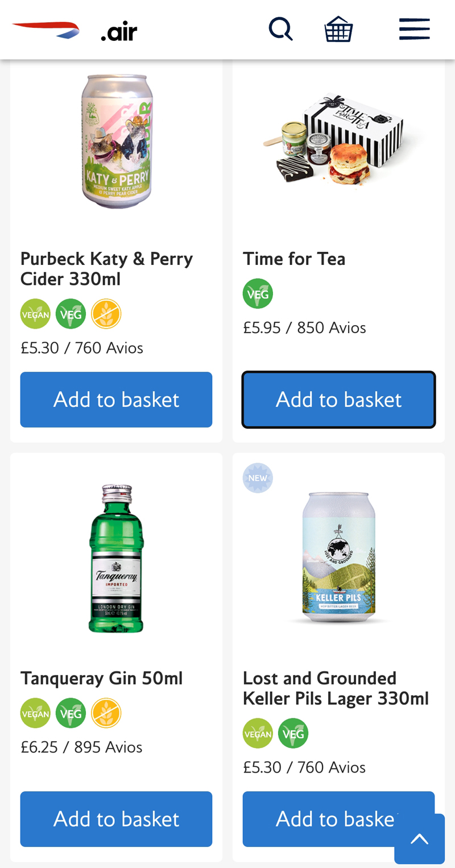The width and height of the screenshot is (455, 868).
Task: Click gluten-free icon under Purbeck cider
Action: (x=106, y=314)
